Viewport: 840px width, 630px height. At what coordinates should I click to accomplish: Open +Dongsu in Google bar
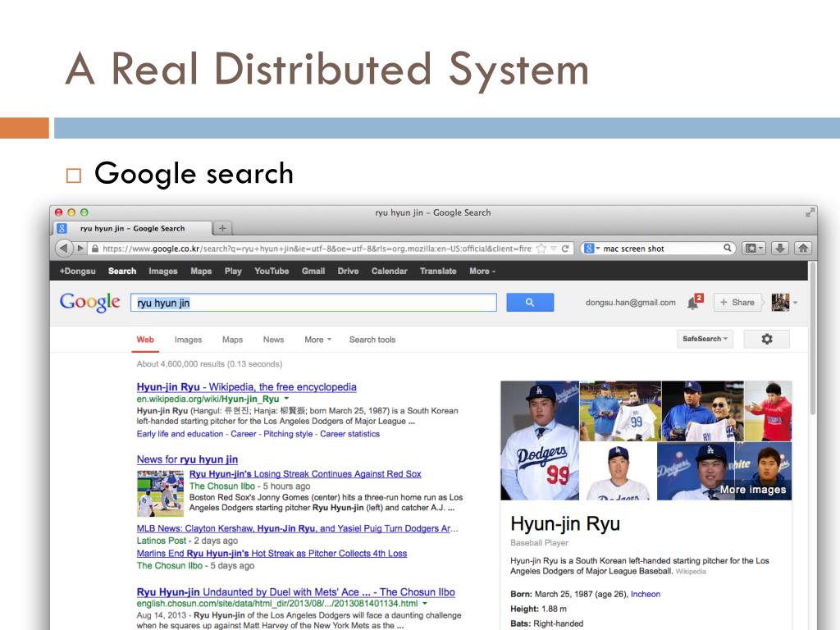tap(78, 271)
